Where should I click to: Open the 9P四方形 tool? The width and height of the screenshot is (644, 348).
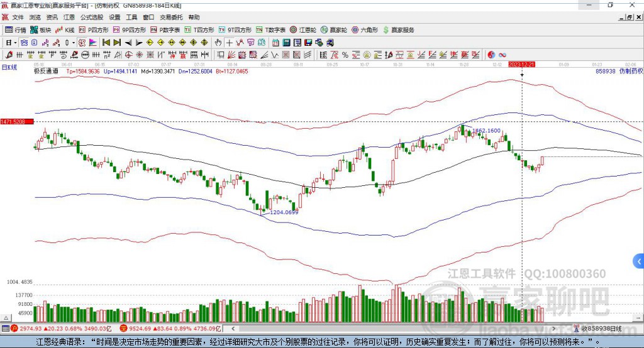130,30
